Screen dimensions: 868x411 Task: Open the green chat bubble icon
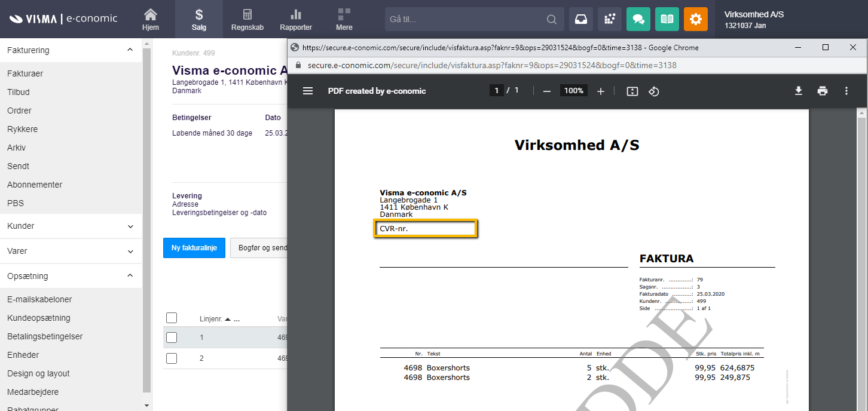coord(638,19)
